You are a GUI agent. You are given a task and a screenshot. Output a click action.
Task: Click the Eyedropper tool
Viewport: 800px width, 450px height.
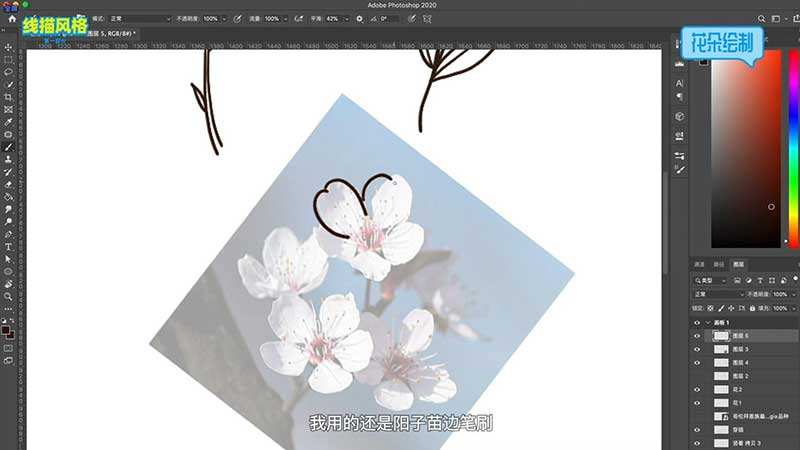[8, 122]
